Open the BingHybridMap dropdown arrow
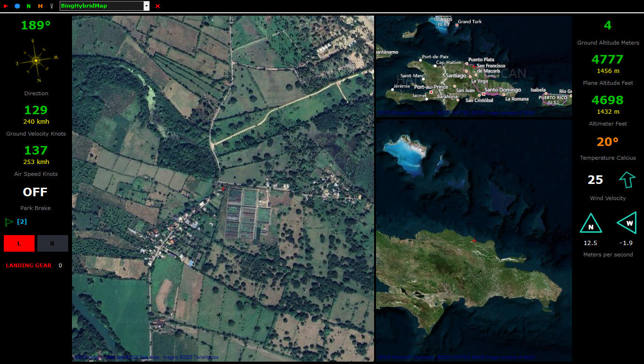This screenshot has width=644, height=364. 146,6
